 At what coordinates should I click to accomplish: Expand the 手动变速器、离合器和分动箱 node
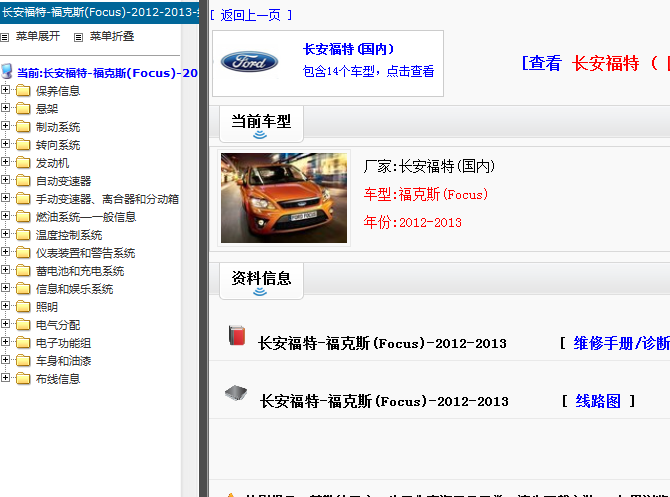(5, 198)
